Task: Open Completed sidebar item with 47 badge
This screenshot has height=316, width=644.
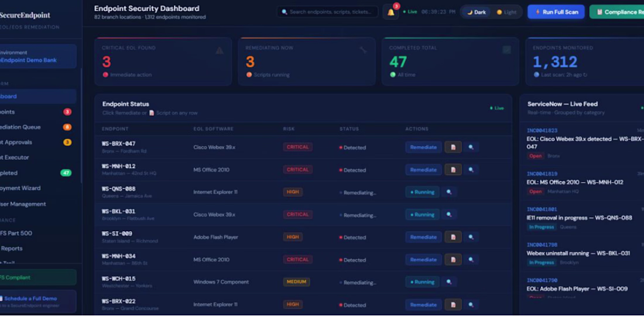Action: click(x=37, y=173)
